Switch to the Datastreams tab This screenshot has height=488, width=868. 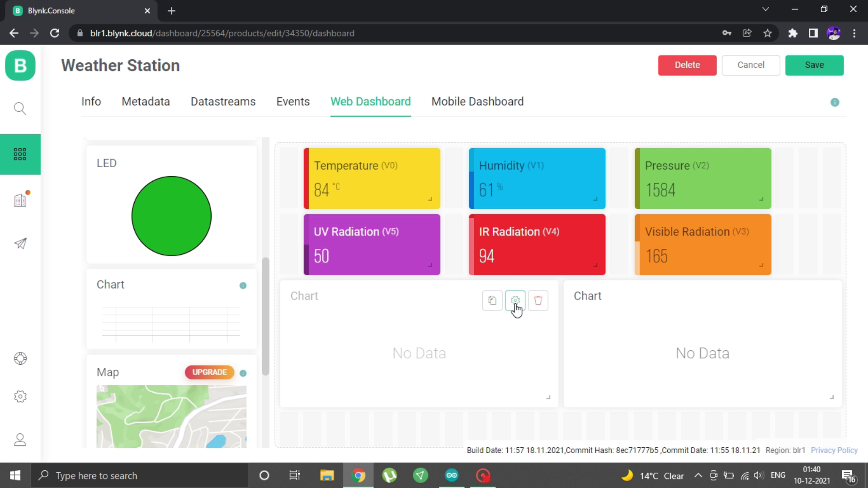click(223, 102)
